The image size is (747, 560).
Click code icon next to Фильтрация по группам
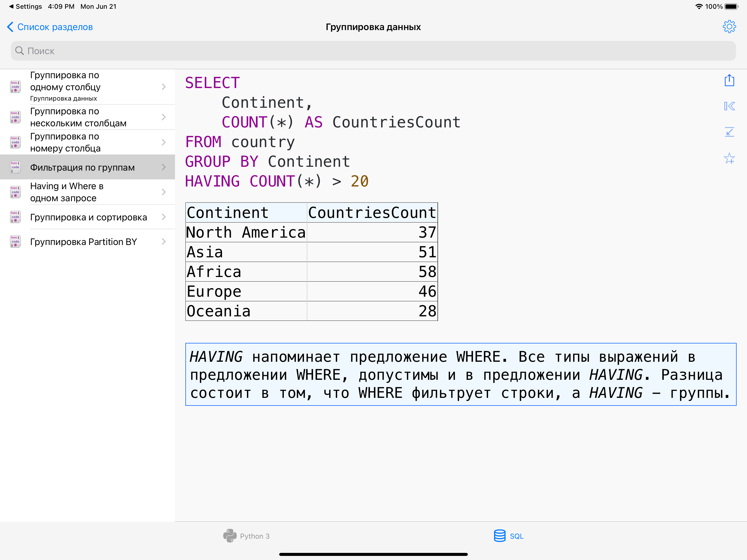click(x=15, y=167)
